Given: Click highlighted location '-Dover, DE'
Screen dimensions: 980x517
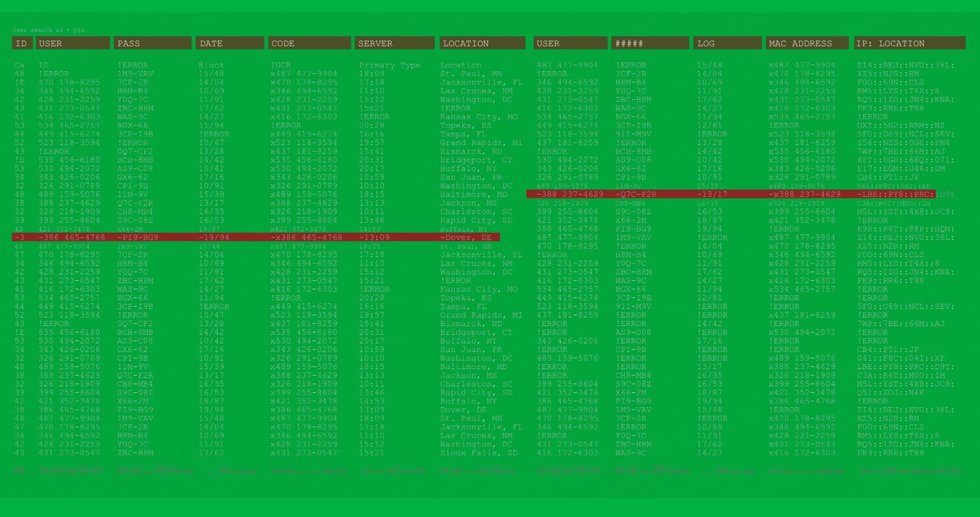Looking at the screenshot, I should (466, 238).
